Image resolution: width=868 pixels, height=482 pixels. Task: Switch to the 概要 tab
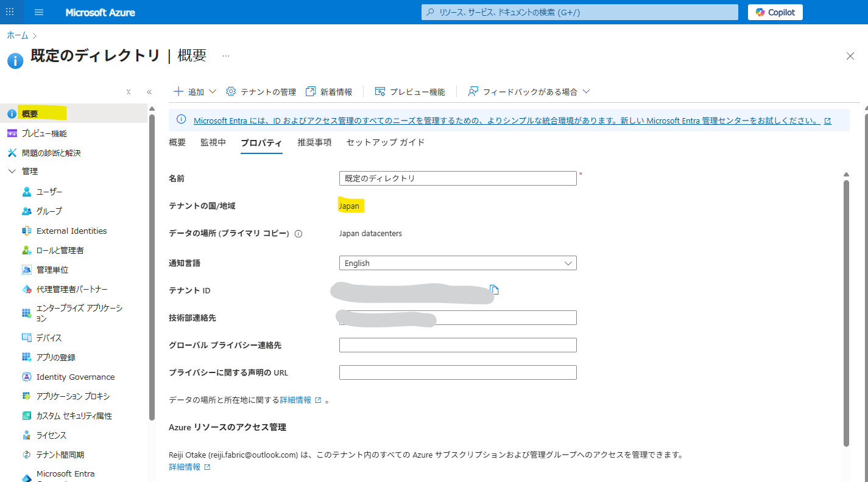177,142
